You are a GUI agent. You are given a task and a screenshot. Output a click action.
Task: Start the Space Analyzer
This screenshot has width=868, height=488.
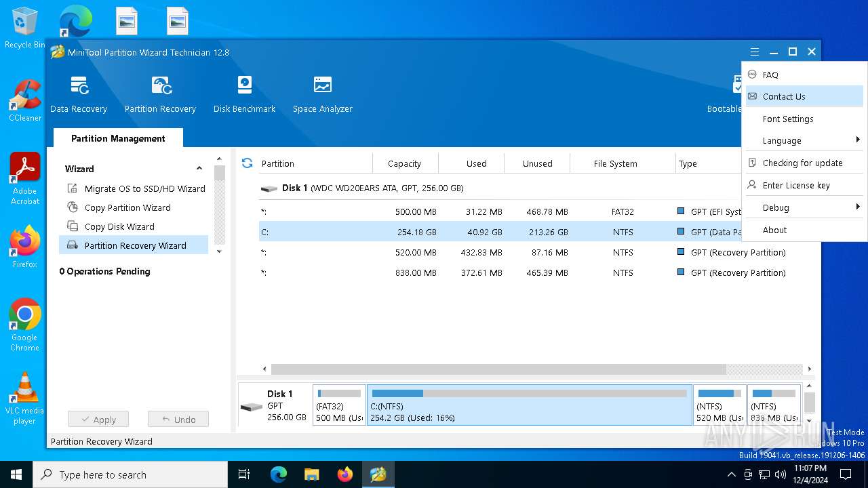pos(323,94)
